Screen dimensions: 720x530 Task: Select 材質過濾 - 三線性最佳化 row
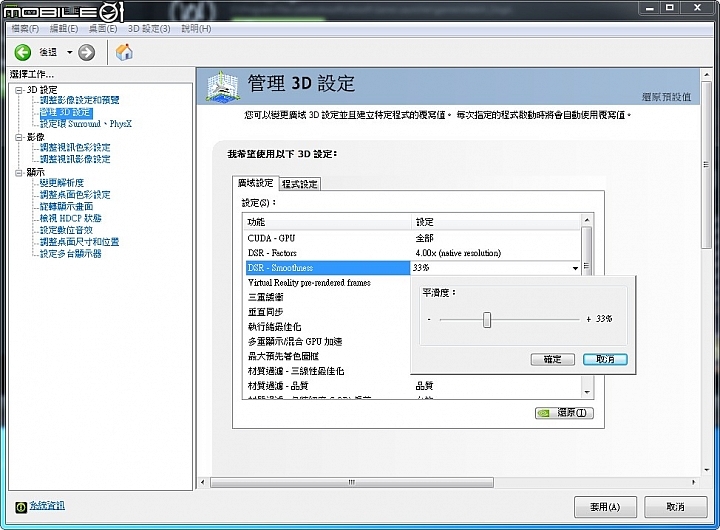click(x=328, y=371)
